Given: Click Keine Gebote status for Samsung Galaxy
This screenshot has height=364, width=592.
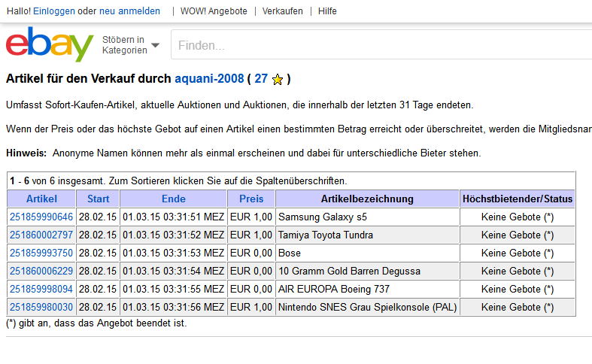Looking at the screenshot, I should pyautogui.click(x=518, y=217).
